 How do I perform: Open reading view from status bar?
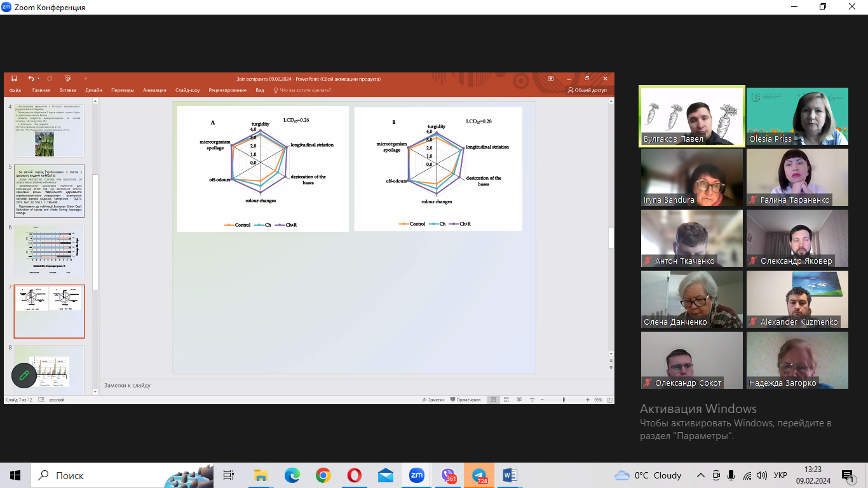[519, 400]
